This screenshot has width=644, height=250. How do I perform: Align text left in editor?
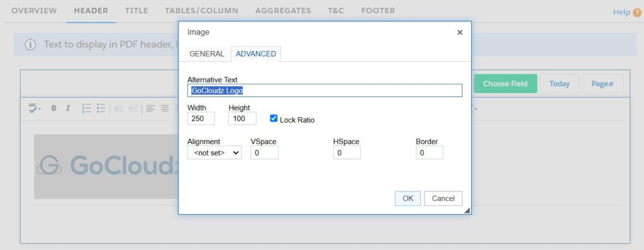151,108
